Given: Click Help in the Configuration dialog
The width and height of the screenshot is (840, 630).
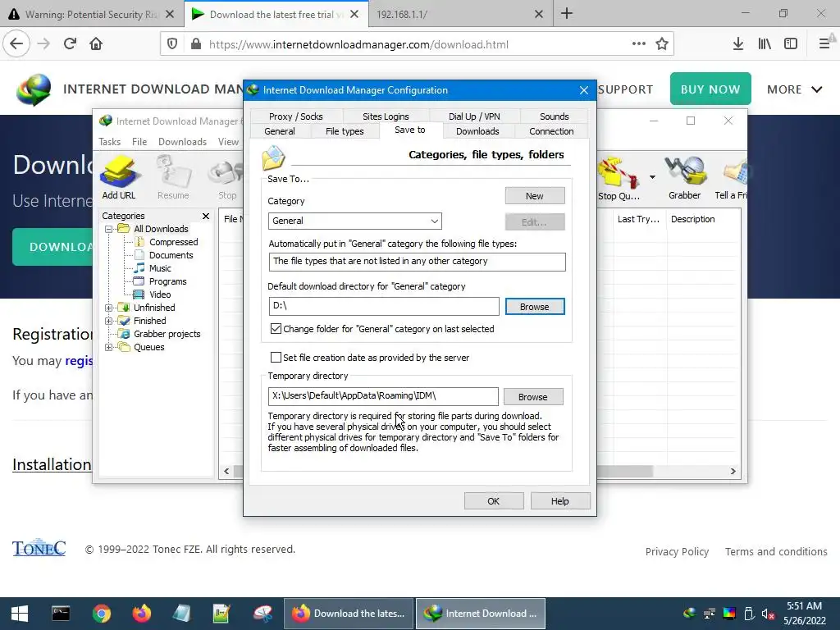Looking at the screenshot, I should pyautogui.click(x=559, y=501).
